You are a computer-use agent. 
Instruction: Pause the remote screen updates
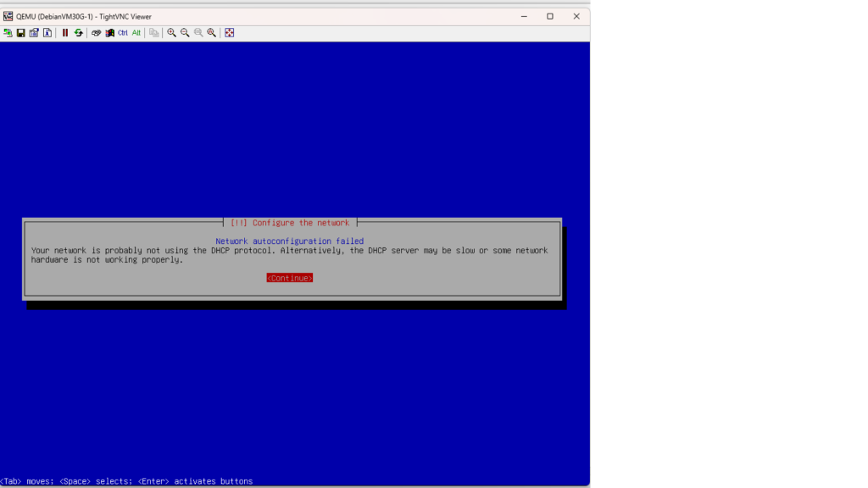click(65, 33)
